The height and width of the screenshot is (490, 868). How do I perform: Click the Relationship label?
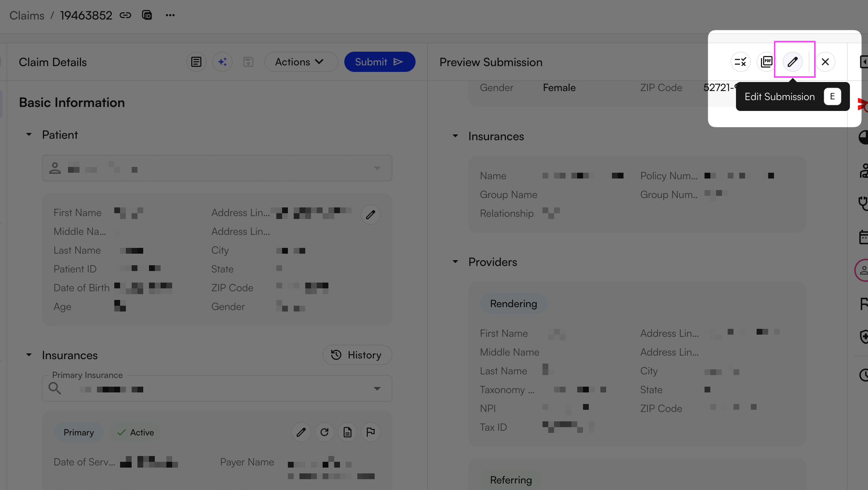coord(507,213)
